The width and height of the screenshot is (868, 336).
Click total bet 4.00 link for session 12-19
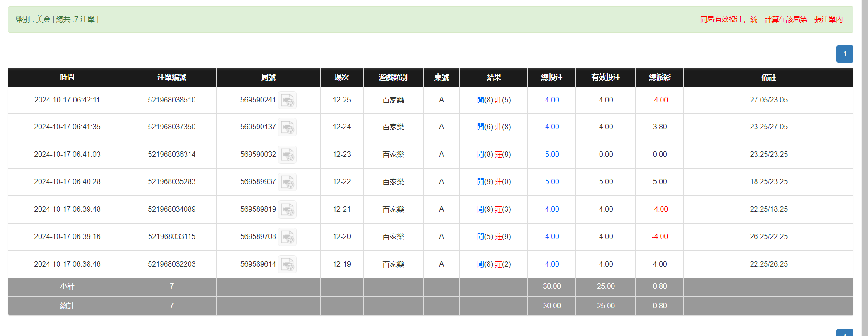pyautogui.click(x=551, y=264)
